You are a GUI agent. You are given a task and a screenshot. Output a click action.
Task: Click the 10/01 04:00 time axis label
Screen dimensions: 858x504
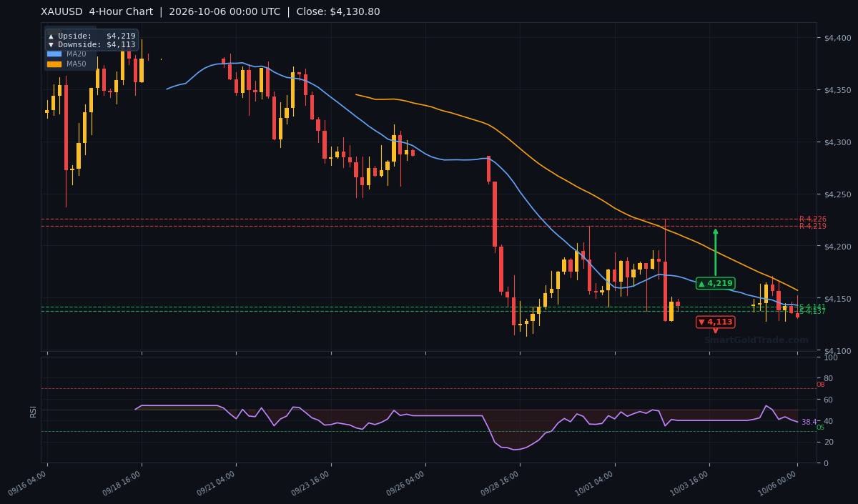593,484
